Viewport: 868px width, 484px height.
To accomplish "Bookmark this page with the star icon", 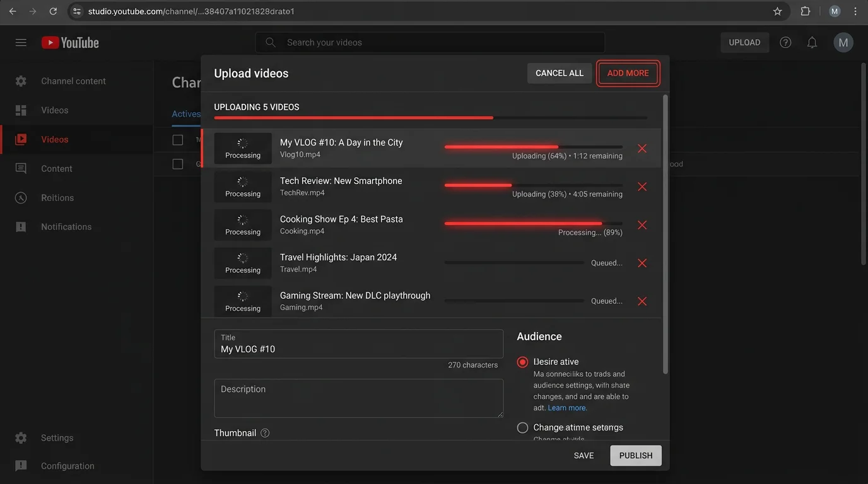I will 777,11.
